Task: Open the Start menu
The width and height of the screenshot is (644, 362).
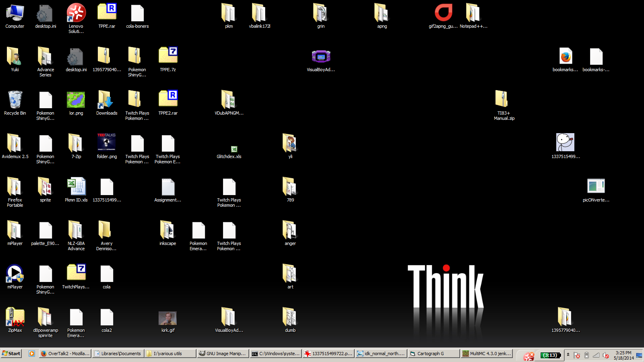Action: click(11, 354)
